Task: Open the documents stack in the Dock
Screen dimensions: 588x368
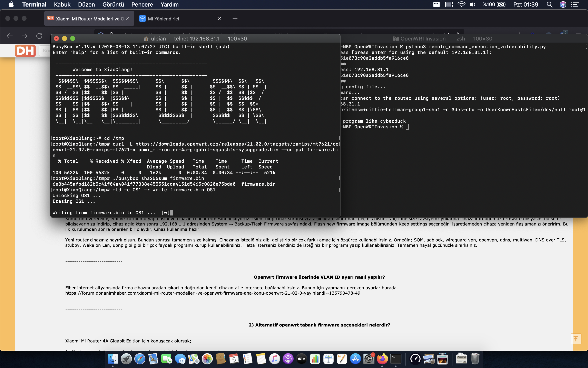Action: pos(461,359)
